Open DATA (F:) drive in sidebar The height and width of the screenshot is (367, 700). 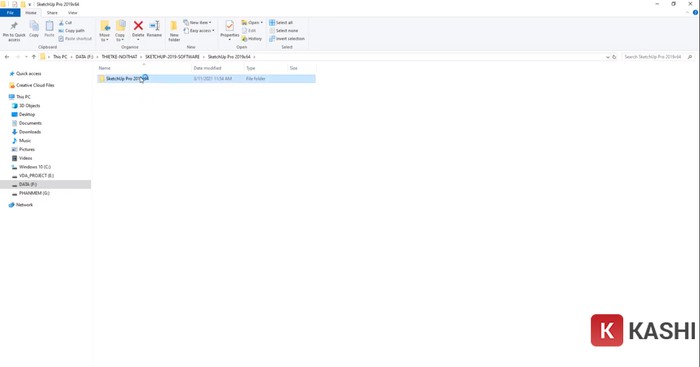28,184
